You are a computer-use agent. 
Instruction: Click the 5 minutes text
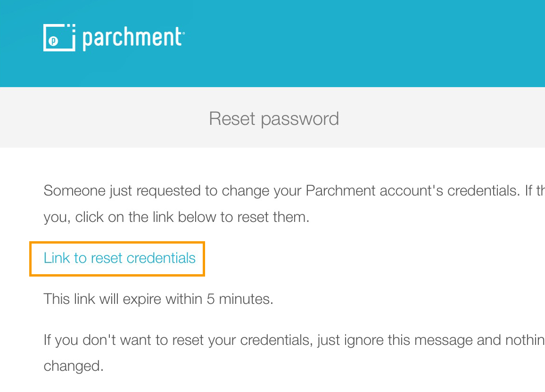tap(240, 299)
